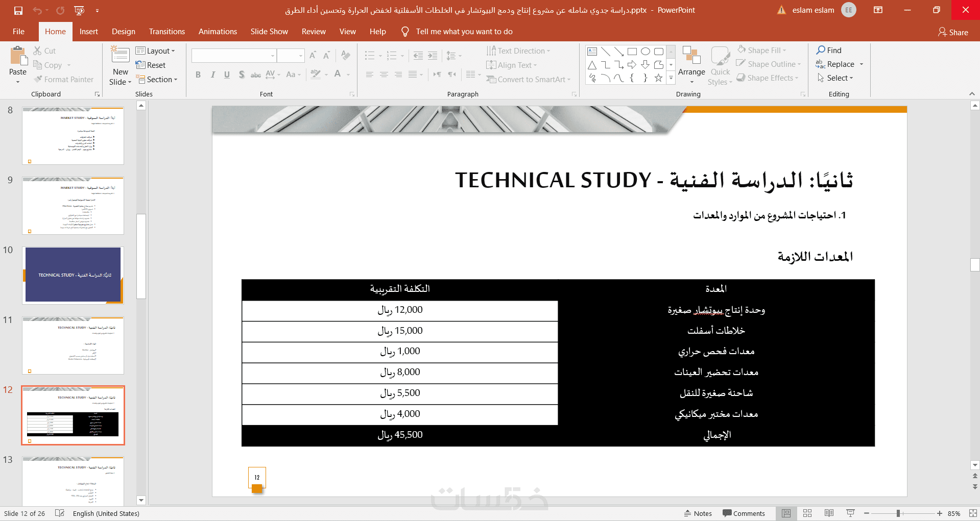Switch to Slide Sorter view
Image resolution: width=980 pixels, height=521 pixels.
pyautogui.click(x=807, y=513)
